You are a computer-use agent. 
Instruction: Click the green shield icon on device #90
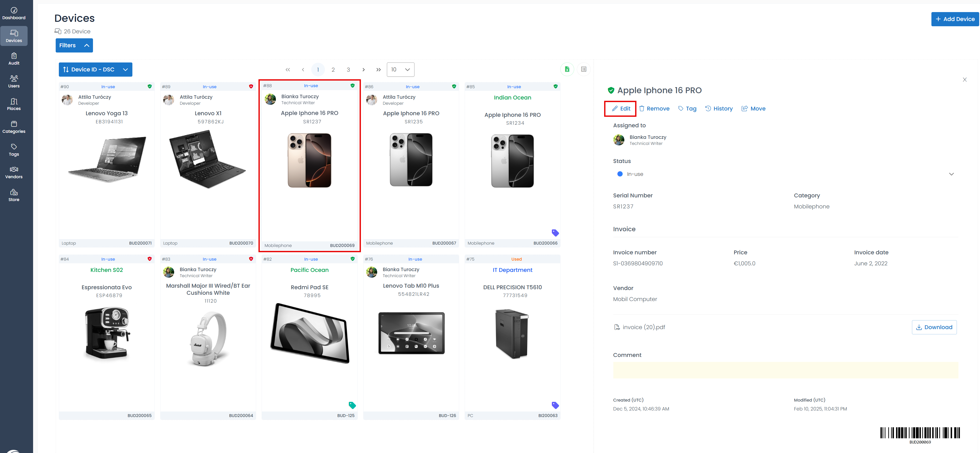[149, 86]
